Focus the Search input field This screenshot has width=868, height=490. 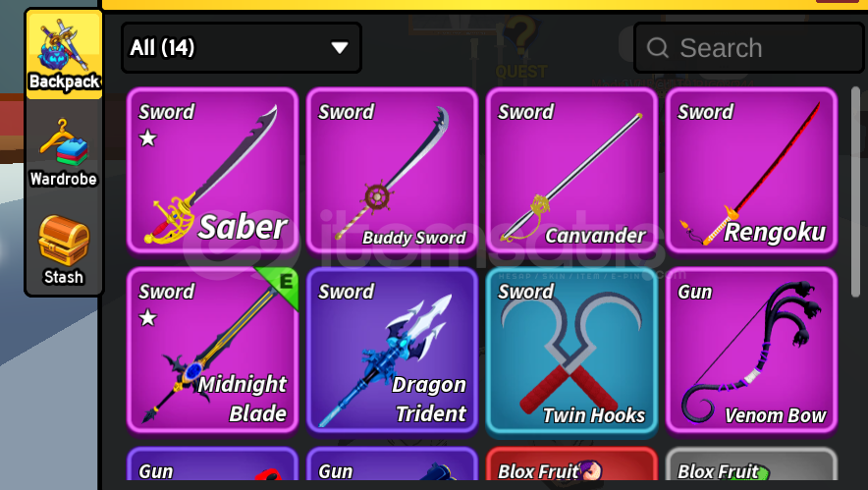[x=749, y=48]
